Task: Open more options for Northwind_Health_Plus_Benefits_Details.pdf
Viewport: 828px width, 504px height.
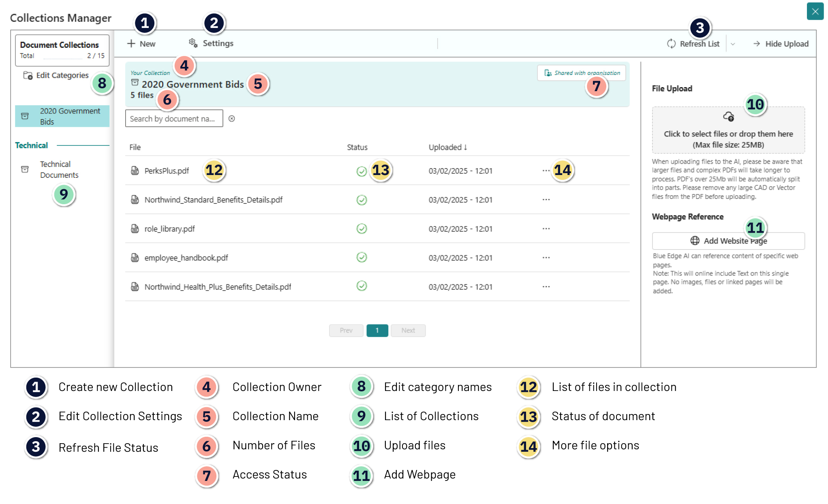Action: [546, 287]
